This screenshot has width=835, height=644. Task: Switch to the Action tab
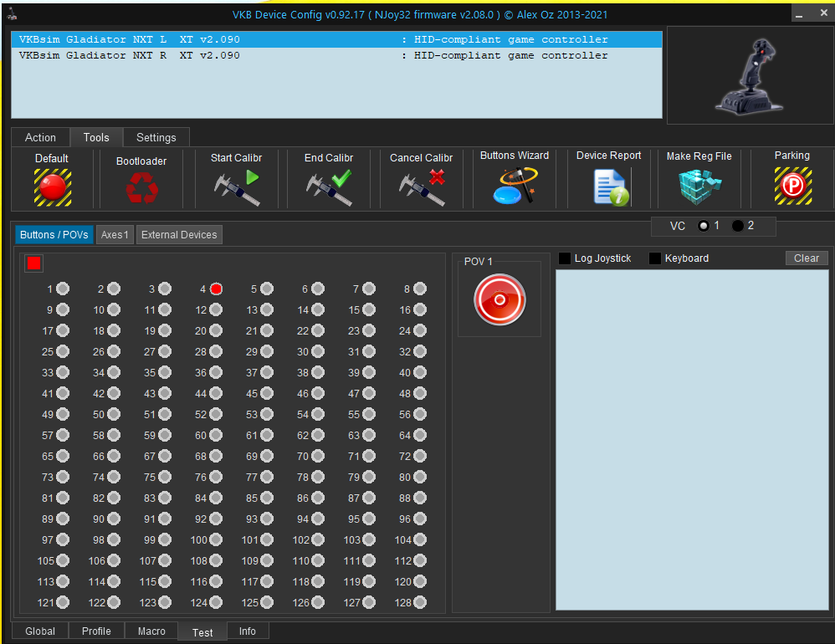[40, 137]
